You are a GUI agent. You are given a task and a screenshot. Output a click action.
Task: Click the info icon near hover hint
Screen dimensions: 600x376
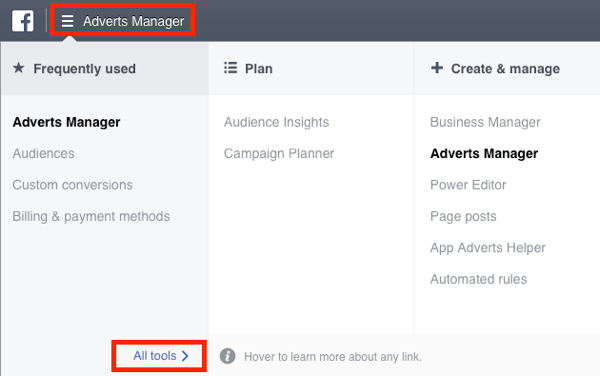(227, 356)
